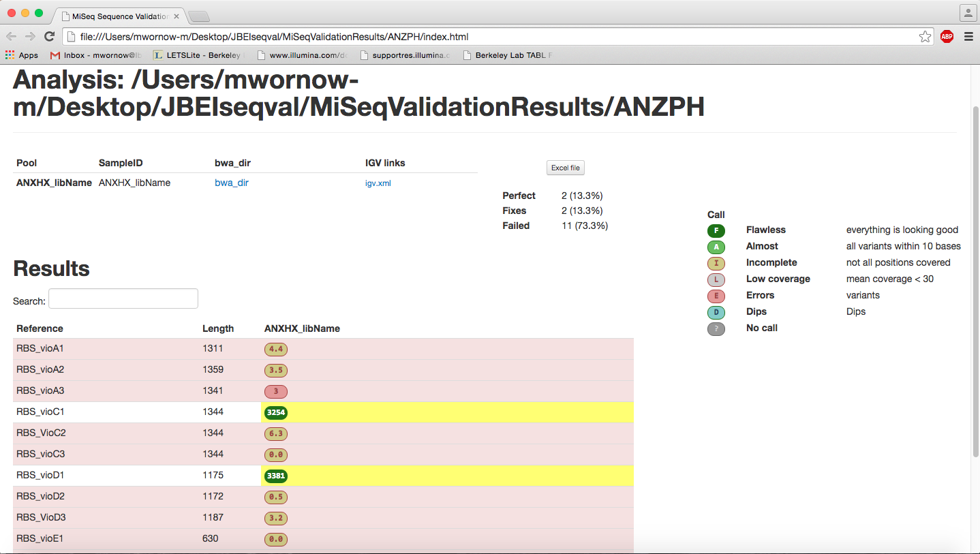Click the 0.0 badge for RBS_vioC3
The width and height of the screenshot is (980, 554).
coord(276,455)
